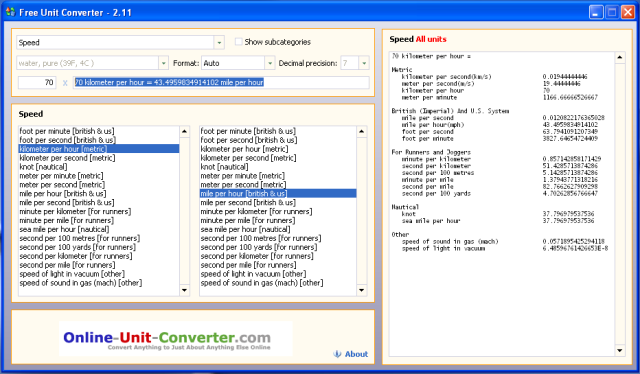Choose foot per second in the right list

pos(278,140)
